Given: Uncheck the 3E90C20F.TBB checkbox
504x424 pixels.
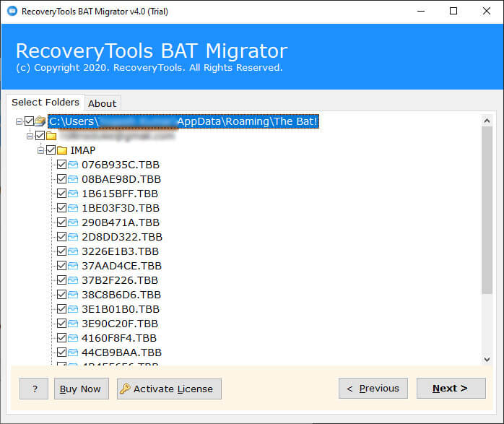Looking at the screenshot, I should click(61, 324).
